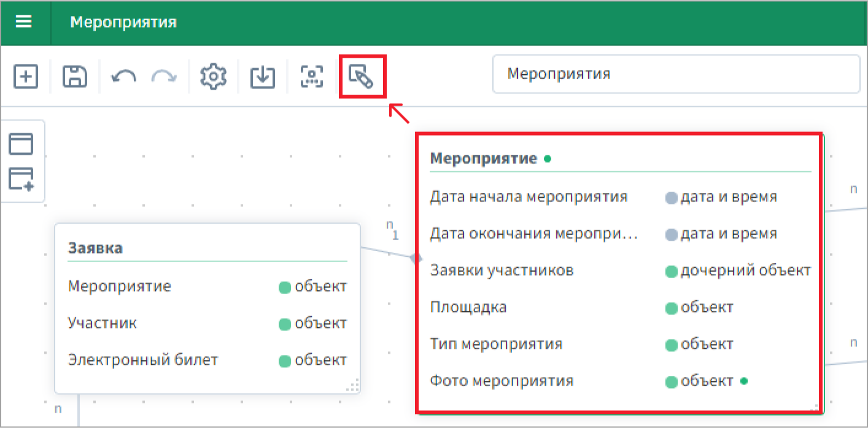Click 'Участник' field in Заявка card
Image resolution: width=868 pixels, height=428 pixels.
pos(207,323)
